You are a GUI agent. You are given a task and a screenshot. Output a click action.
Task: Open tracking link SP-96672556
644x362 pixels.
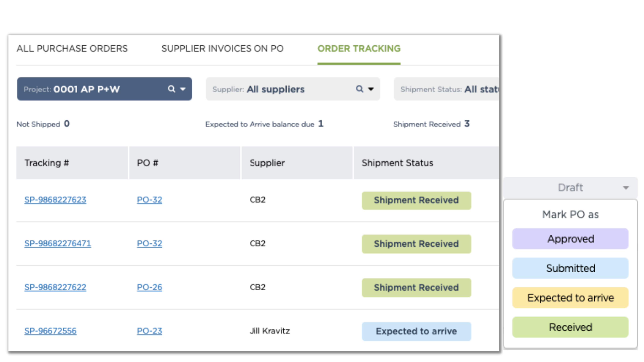pos(50,331)
